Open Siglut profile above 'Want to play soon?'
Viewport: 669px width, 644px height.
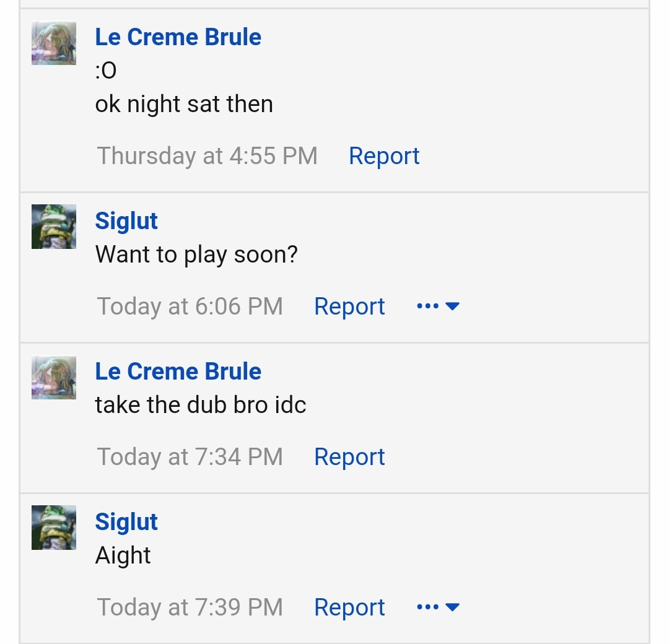click(x=126, y=221)
